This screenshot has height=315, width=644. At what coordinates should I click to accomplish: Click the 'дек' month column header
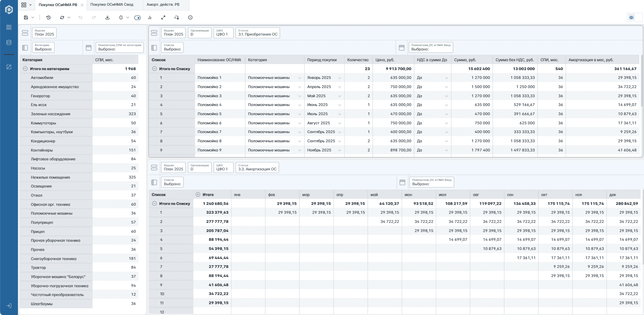tap(623, 195)
